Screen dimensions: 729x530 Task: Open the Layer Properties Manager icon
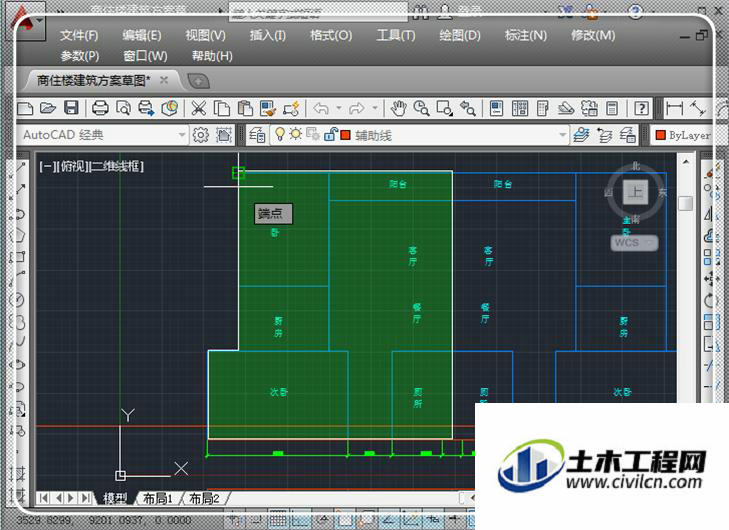[x=257, y=135]
